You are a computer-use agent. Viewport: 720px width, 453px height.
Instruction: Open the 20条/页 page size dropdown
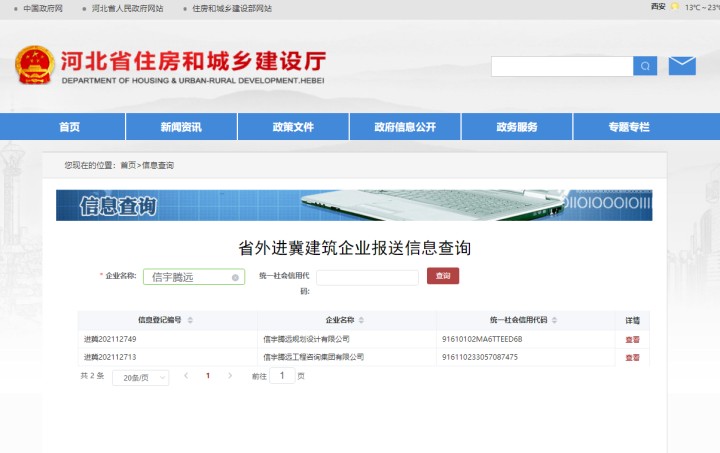tap(141, 378)
